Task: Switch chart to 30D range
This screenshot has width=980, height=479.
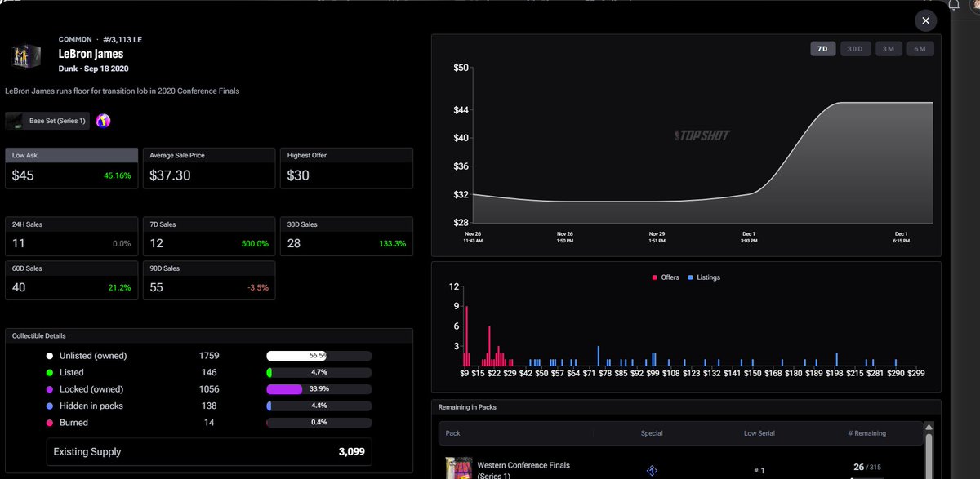Action: 854,49
